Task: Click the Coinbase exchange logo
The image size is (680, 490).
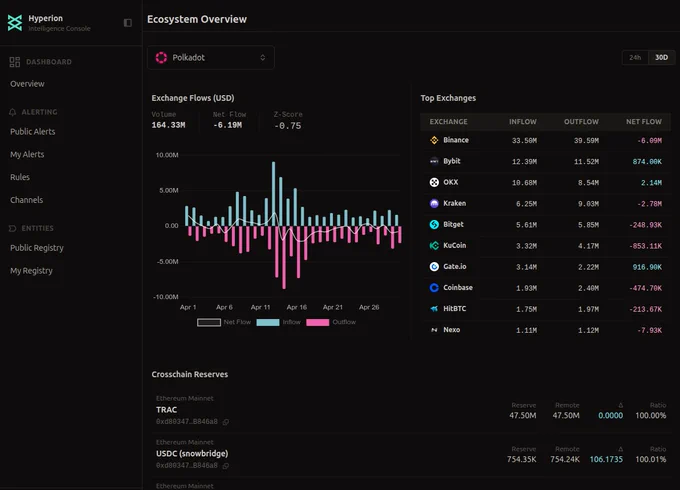Action: click(434, 287)
